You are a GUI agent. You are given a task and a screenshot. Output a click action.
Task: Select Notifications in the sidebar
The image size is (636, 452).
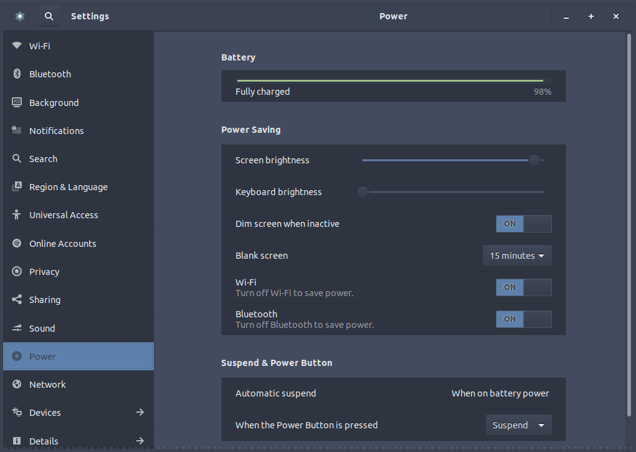(x=79, y=130)
